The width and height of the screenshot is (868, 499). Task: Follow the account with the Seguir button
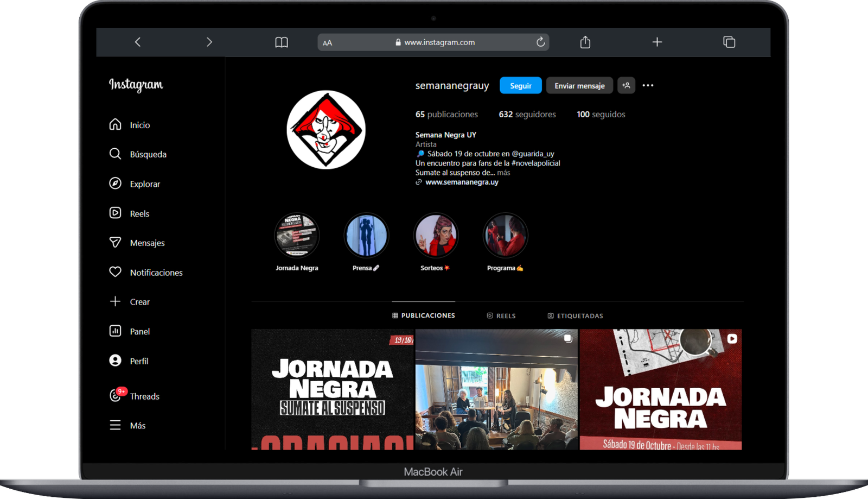tap(521, 86)
